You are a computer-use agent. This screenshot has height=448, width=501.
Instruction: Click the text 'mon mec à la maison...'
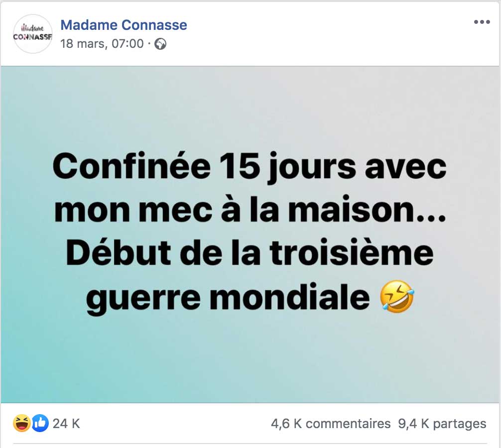[250, 211]
